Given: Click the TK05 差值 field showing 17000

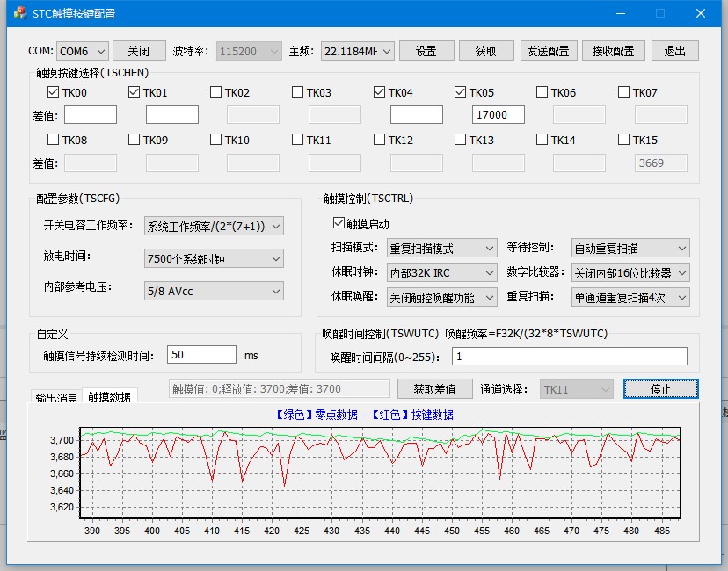Looking at the screenshot, I should [x=499, y=115].
